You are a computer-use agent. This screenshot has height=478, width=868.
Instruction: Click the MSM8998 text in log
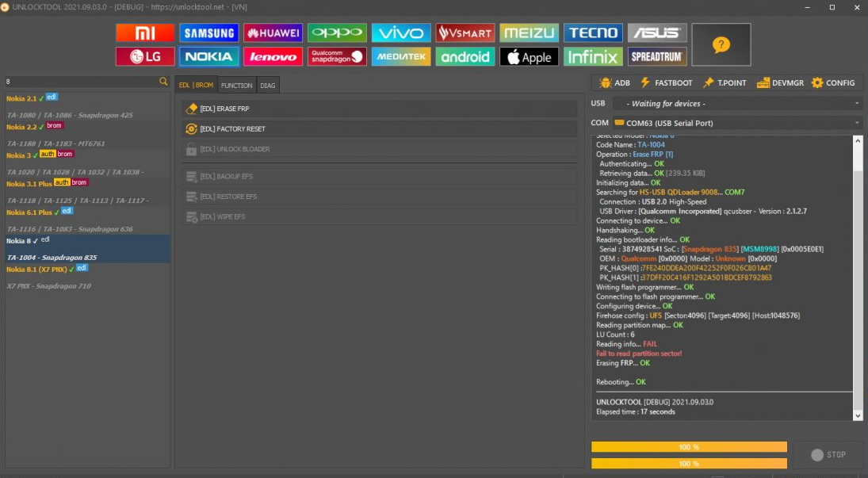click(x=759, y=249)
